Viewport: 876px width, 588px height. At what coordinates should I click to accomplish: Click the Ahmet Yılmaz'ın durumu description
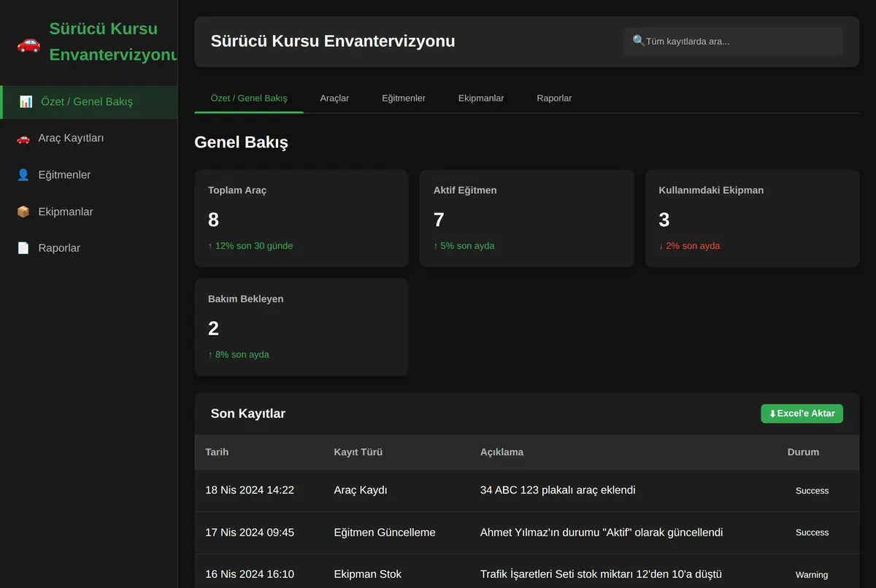(x=602, y=533)
